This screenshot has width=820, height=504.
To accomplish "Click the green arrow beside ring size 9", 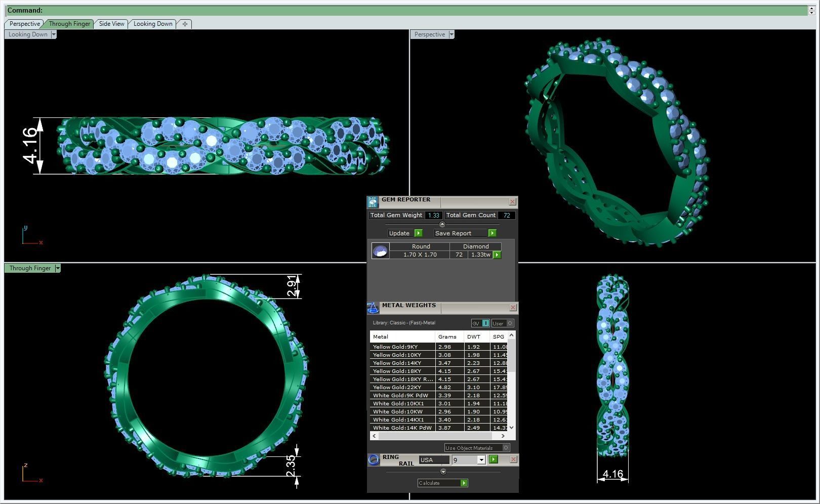I will (x=493, y=459).
